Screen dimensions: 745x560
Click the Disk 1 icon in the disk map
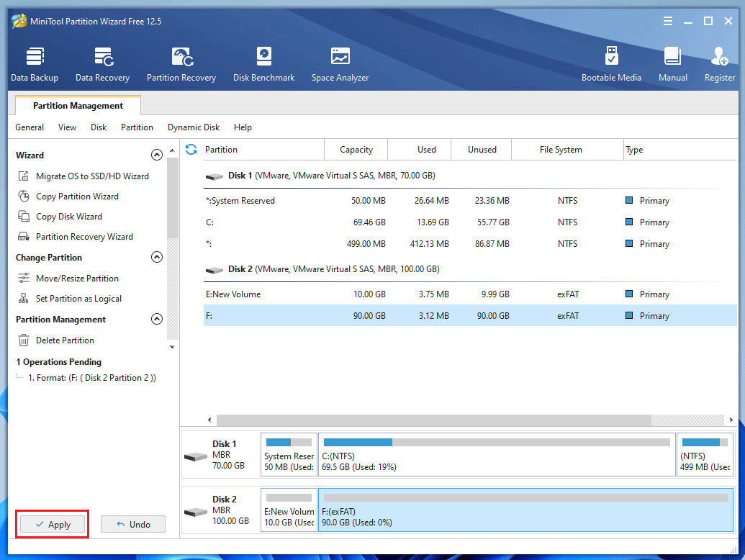(x=196, y=457)
